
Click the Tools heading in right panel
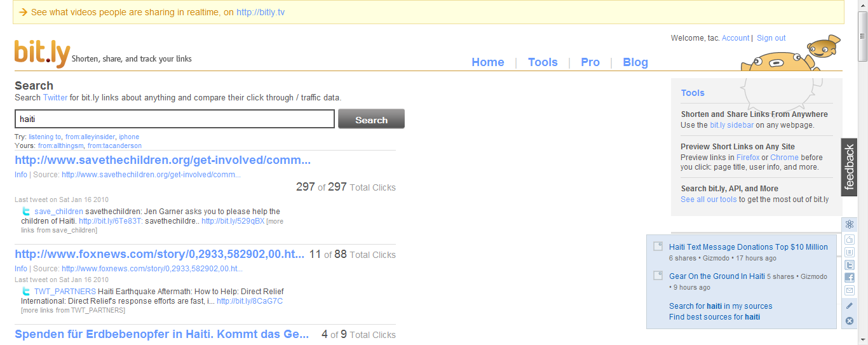[x=693, y=93]
